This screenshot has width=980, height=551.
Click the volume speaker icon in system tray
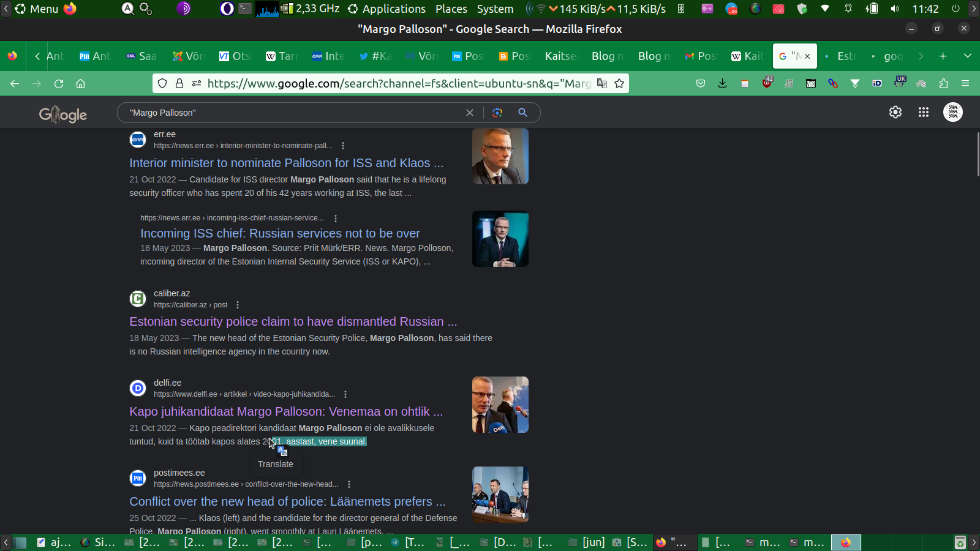pyautogui.click(x=895, y=9)
